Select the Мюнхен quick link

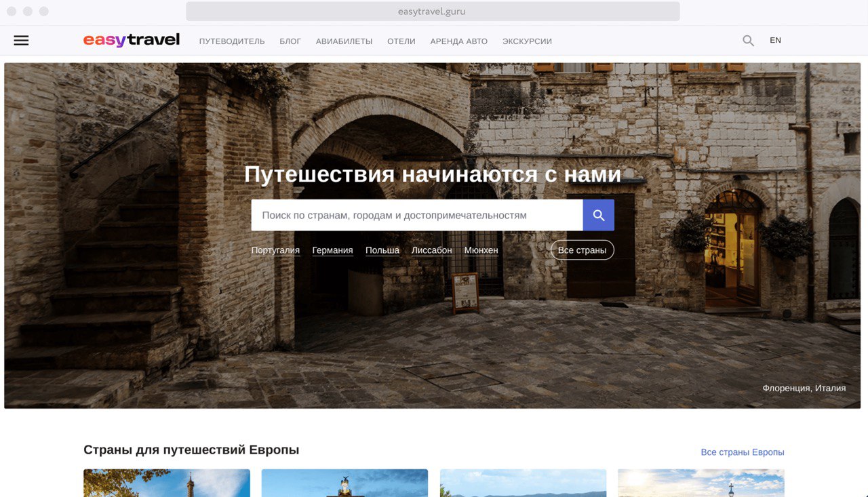(481, 250)
